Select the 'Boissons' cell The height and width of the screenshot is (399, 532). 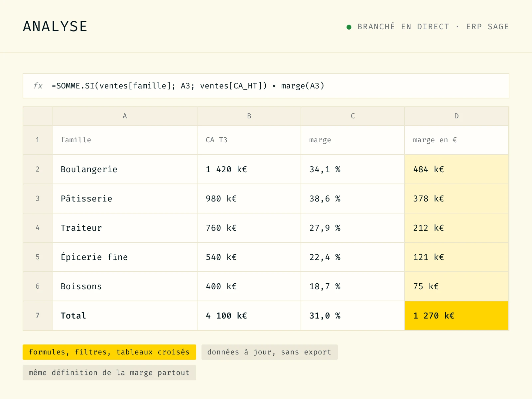[125, 286]
